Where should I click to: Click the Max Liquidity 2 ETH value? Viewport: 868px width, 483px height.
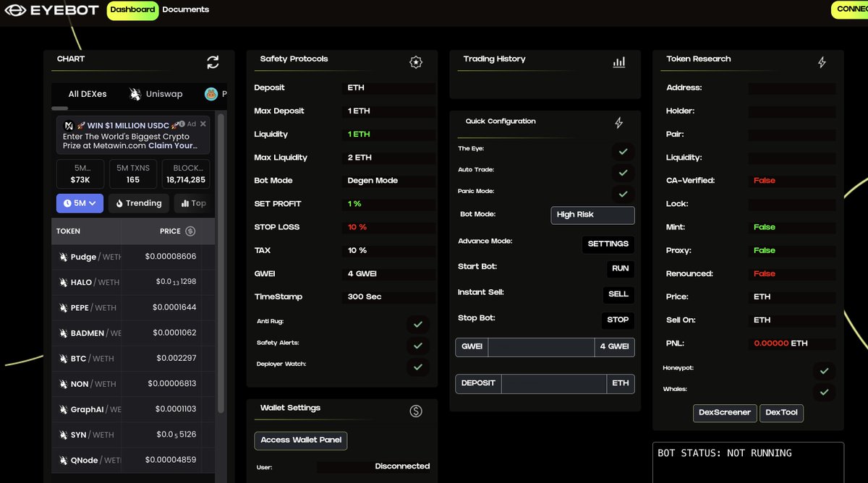[389, 158]
